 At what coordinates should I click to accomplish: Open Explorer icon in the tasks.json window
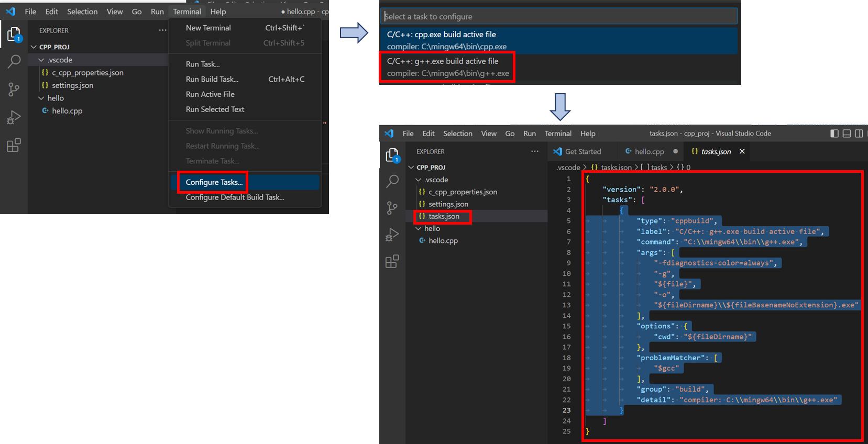392,156
